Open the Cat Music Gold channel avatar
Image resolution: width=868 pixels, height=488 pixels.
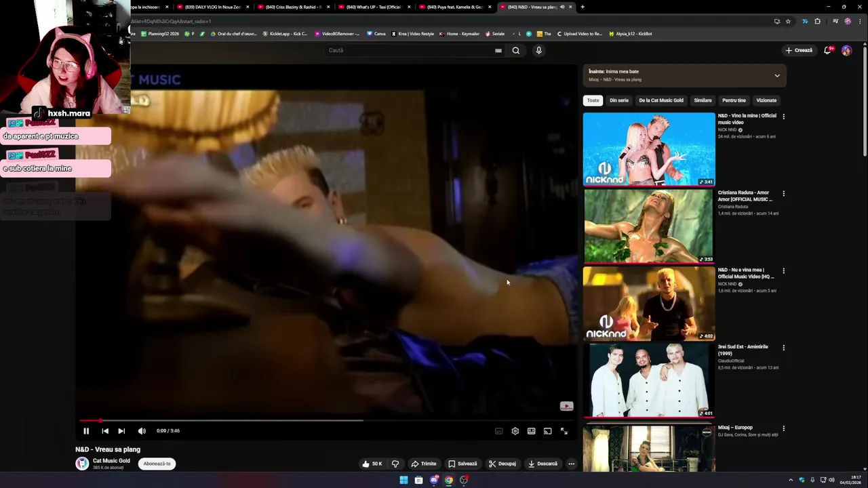(82, 464)
